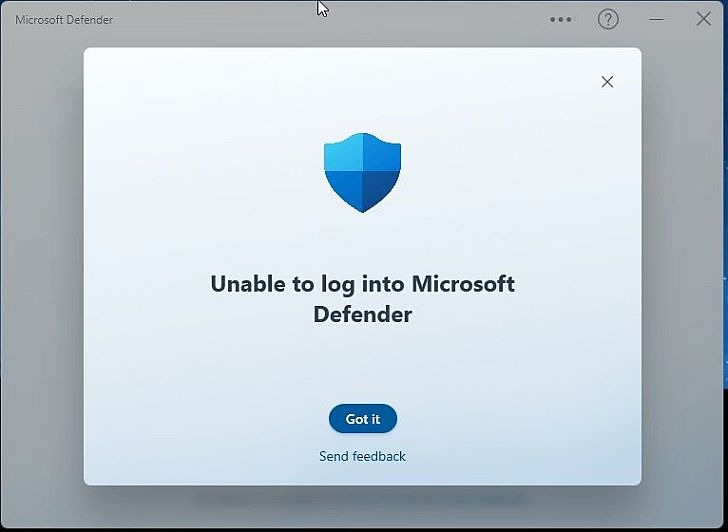Select the light-blue quadrant of the shield
Image resolution: width=728 pixels, height=532 pixels.
(343, 152)
